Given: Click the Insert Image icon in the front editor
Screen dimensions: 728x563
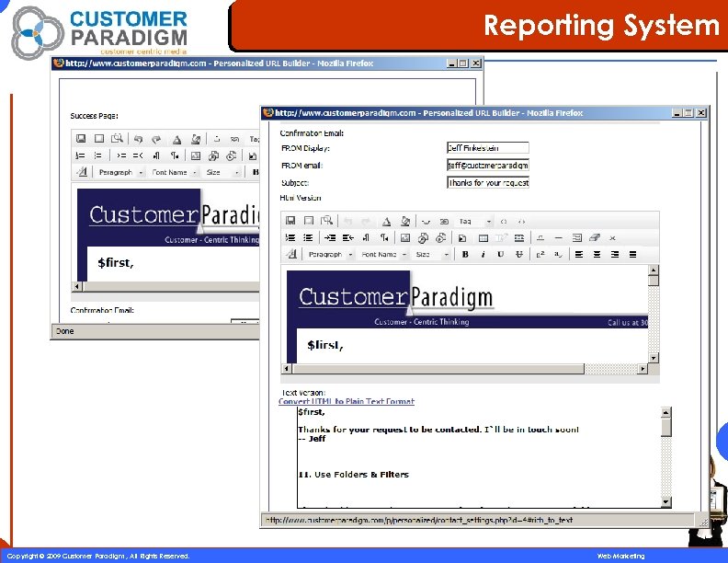Looking at the screenshot, I should point(405,238).
